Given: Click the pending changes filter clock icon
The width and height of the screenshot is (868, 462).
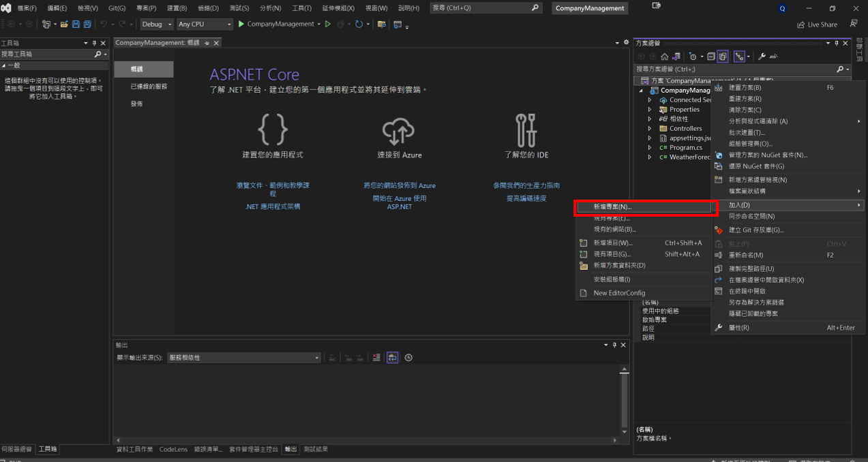Looking at the screenshot, I should coord(693,57).
